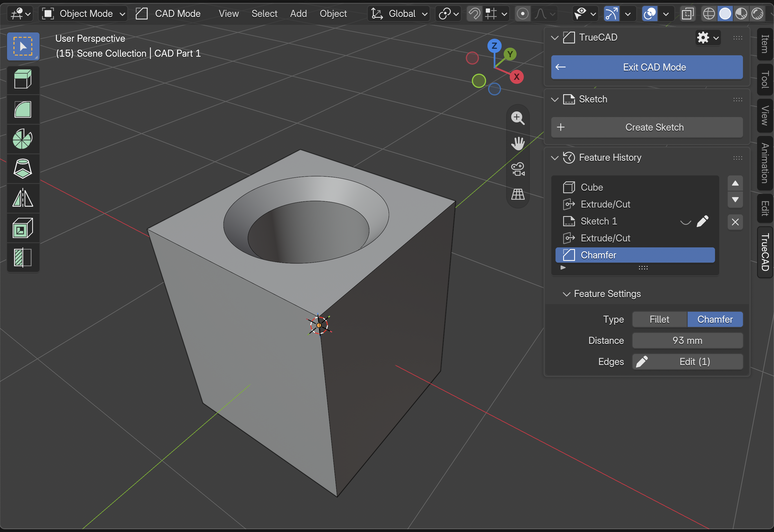Switch to solid shading
Viewport: 774px width, 532px height.
coord(725,14)
